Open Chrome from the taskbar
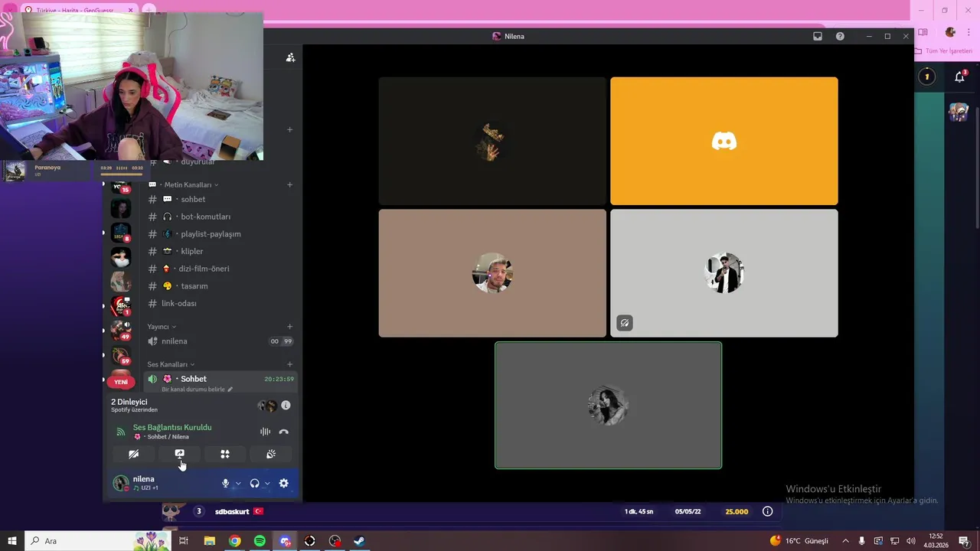This screenshot has height=551, width=980. tap(235, 541)
